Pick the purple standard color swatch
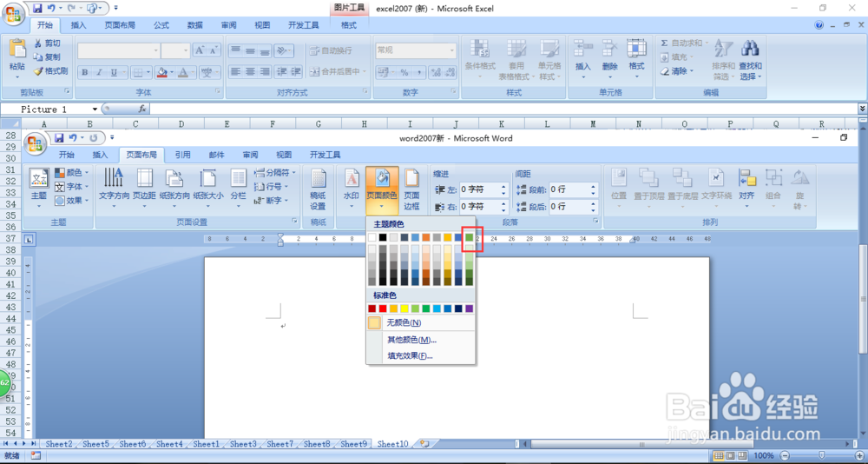The height and width of the screenshot is (464, 868). 470,308
